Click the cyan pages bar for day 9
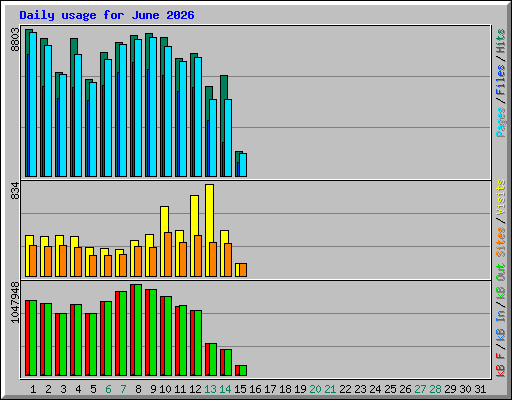The width and height of the screenshot is (512, 400). [x=153, y=107]
